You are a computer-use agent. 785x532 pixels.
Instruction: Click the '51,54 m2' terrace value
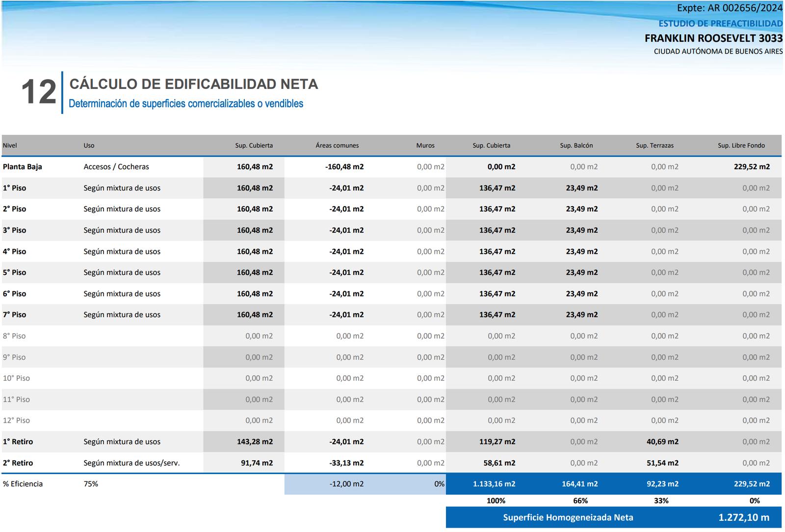coord(662,463)
